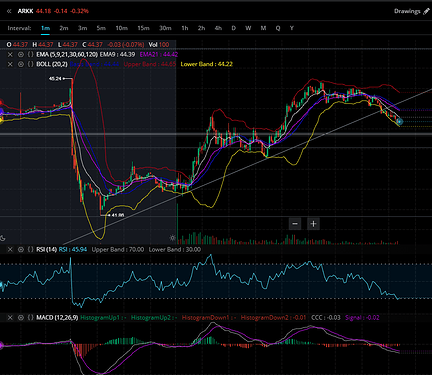Zoom out chart with minus button
Screen dimensions: 432x375
pyautogui.click(x=295, y=224)
